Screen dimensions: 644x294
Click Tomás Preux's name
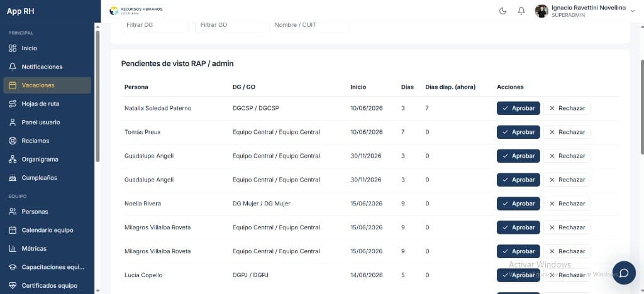pyautogui.click(x=143, y=132)
